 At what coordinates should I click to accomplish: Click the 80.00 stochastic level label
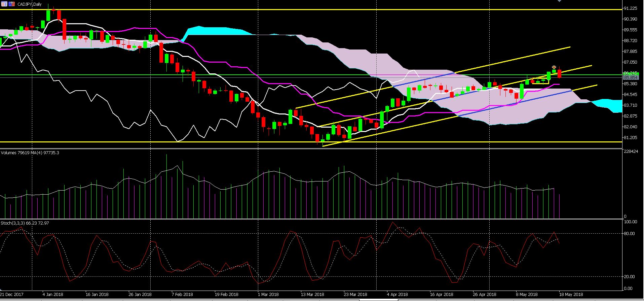point(629,234)
